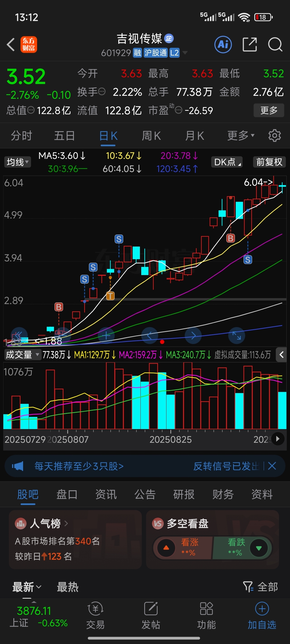Open the Ai assistant icon
Image resolution: width=290 pixels, height=644 pixels.
tap(223, 45)
